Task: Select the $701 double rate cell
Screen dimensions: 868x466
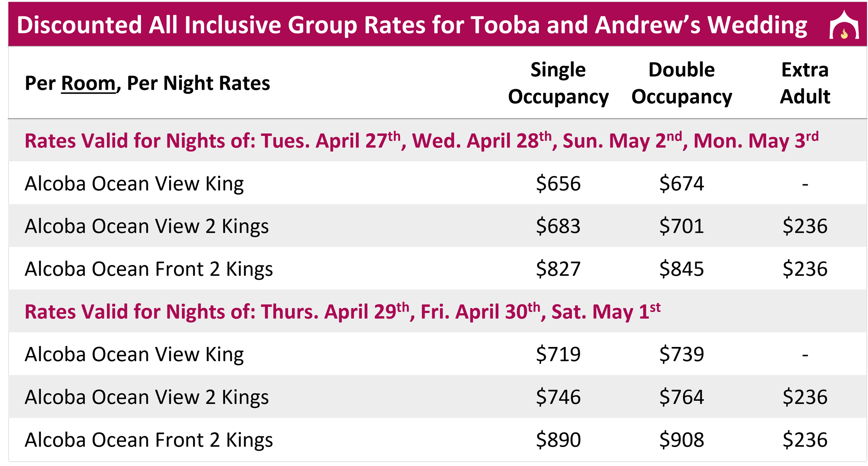Action: pos(682,226)
